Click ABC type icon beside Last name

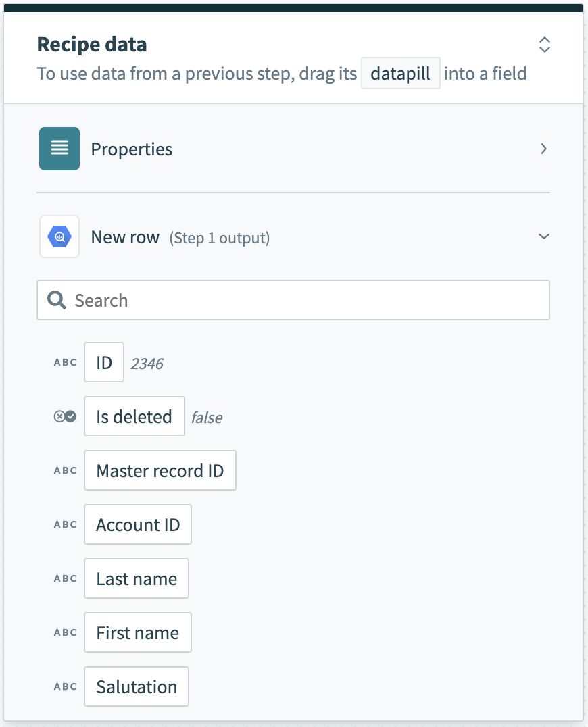tap(66, 579)
